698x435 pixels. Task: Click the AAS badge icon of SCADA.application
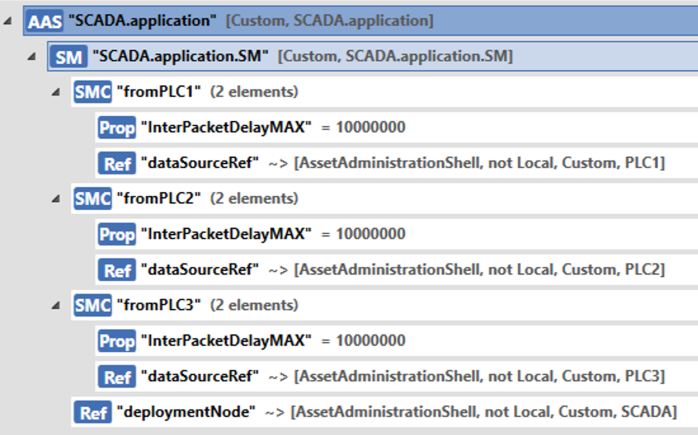45,21
